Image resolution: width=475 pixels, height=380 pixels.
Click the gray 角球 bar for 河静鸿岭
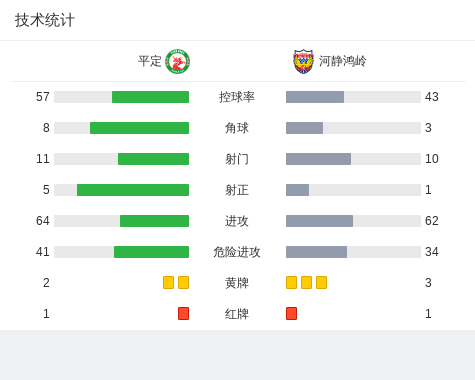tap(304, 128)
